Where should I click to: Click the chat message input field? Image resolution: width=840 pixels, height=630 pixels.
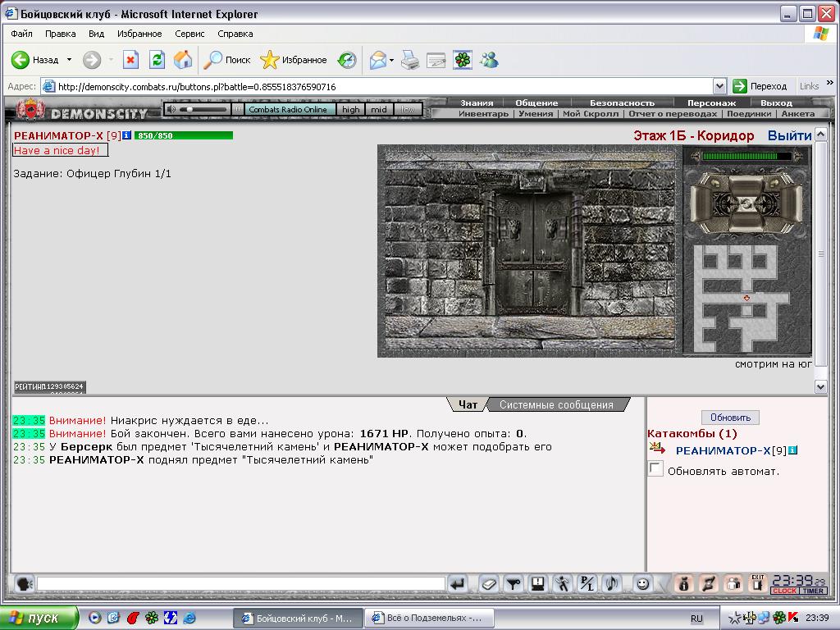coord(241,583)
